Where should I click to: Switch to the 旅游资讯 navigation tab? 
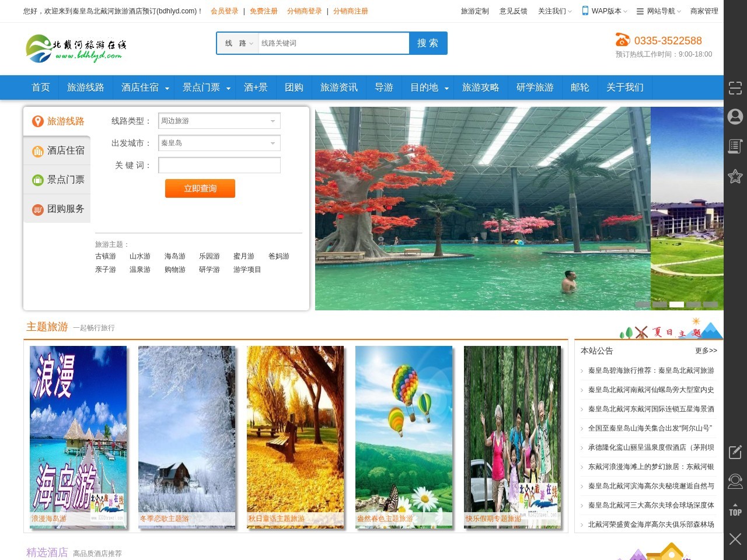(338, 87)
